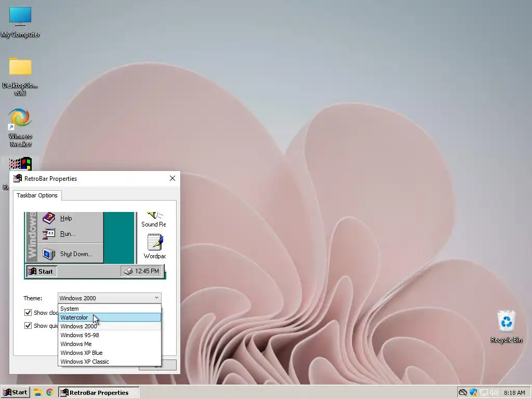The image size is (532, 399).
Task: Click the Start button on taskbar
Action: pyautogui.click(x=15, y=393)
